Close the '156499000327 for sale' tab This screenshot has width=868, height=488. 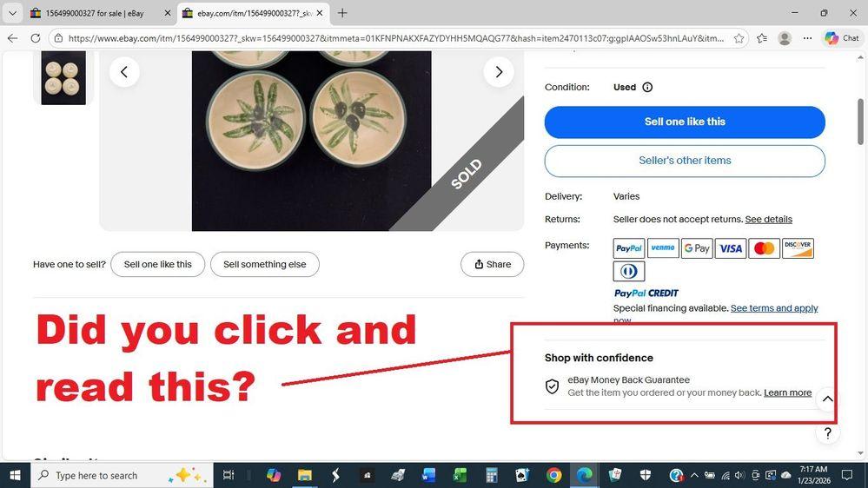point(167,13)
